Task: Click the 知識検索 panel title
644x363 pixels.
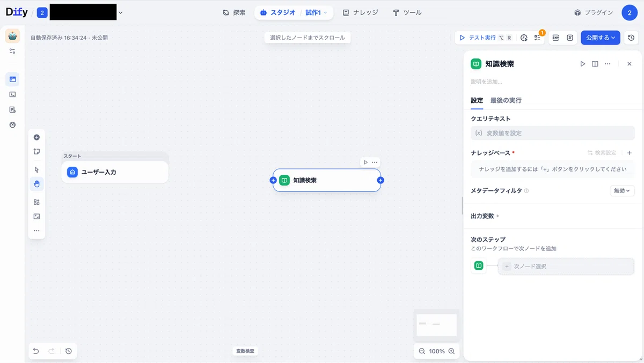Action: [x=500, y=64]
